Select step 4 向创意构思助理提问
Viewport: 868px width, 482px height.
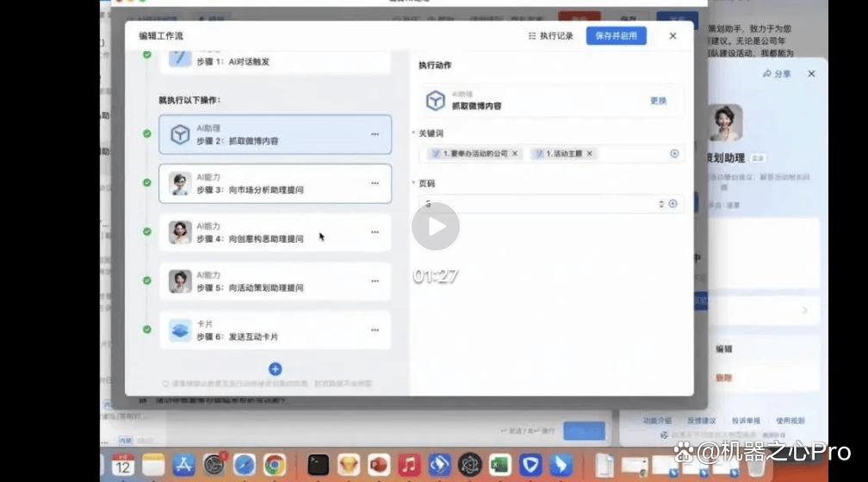pyautogui.click(x=276, y=232)
